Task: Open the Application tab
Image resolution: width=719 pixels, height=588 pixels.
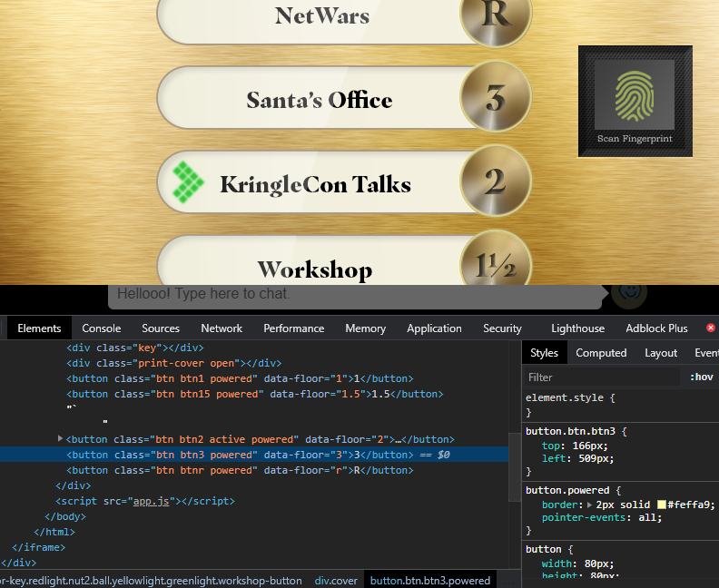Action: [434, 328]
